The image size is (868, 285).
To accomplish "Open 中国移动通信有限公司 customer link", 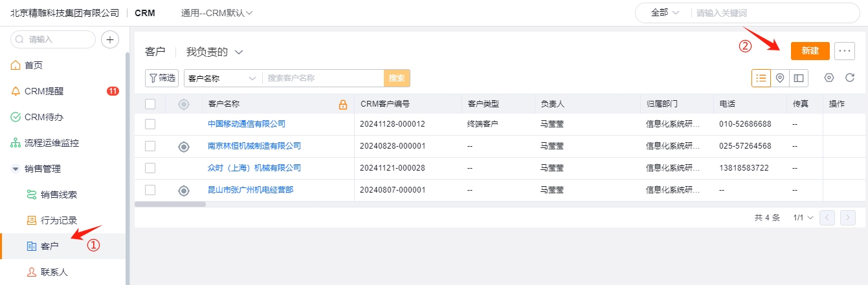I will [x=247, y=124].
